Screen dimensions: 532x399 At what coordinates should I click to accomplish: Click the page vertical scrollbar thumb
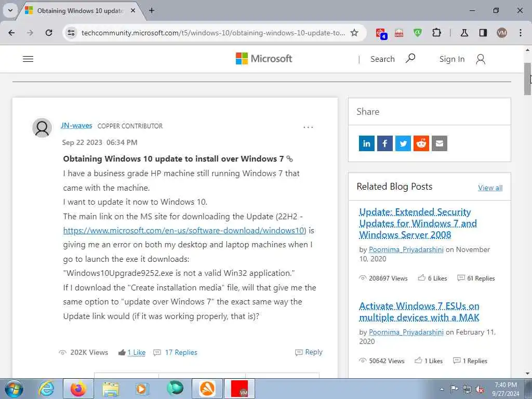528,79
